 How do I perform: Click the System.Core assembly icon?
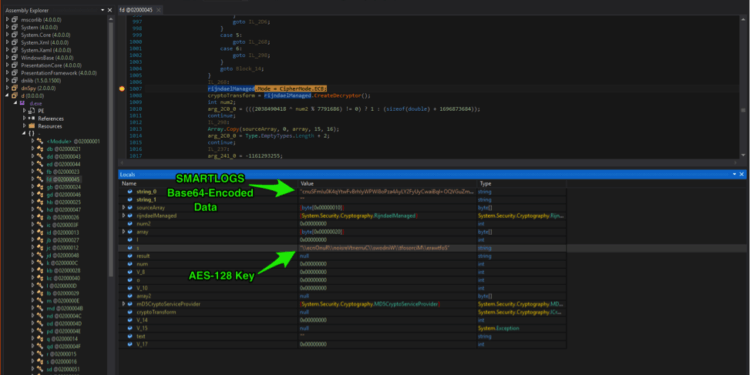(x=14, y=35)
